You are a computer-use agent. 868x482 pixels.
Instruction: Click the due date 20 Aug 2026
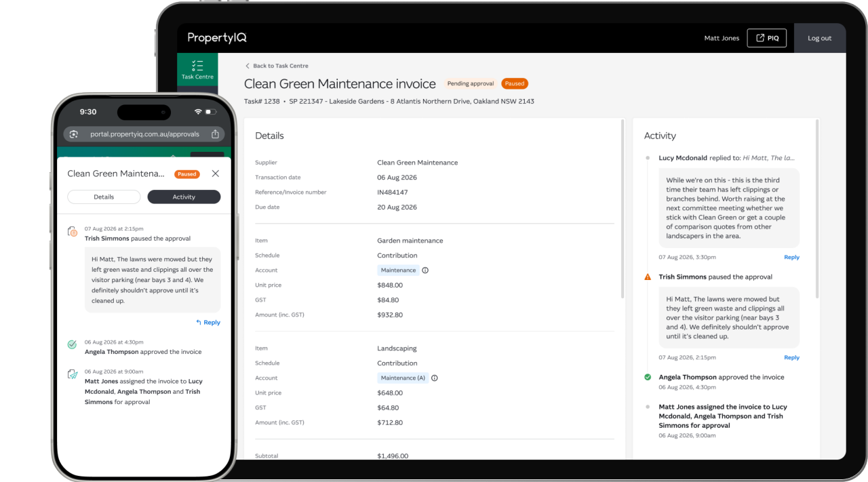pos(397,207)
